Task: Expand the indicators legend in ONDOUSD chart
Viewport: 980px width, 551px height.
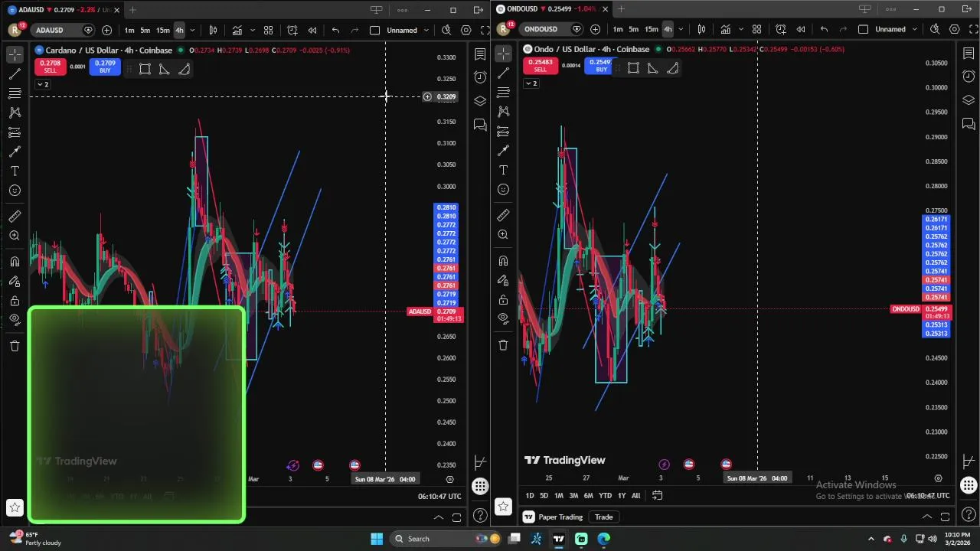Action: pyautogui.click(x=531, y=83)
